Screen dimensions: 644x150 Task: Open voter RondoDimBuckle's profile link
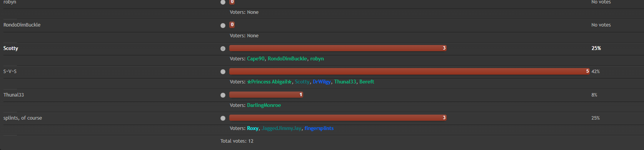click(287, 59)
